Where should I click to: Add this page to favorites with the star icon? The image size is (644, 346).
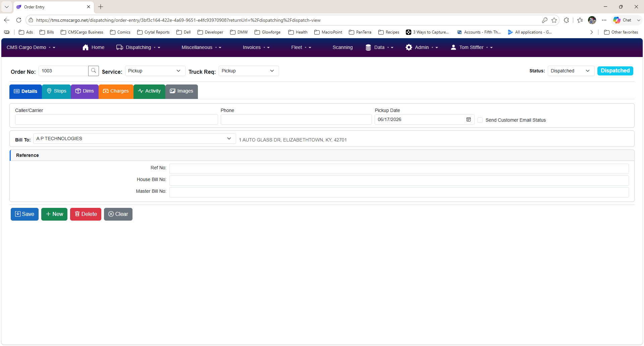coord(554,20)
